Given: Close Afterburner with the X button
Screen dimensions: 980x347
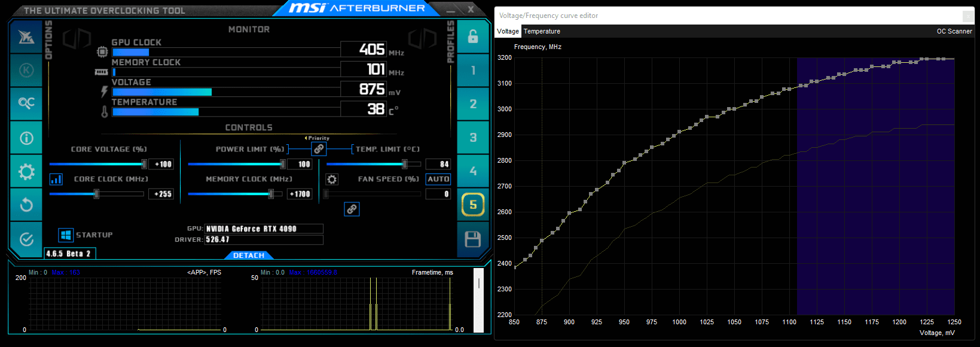Looking at the screenshot, I should coord(471,9).
